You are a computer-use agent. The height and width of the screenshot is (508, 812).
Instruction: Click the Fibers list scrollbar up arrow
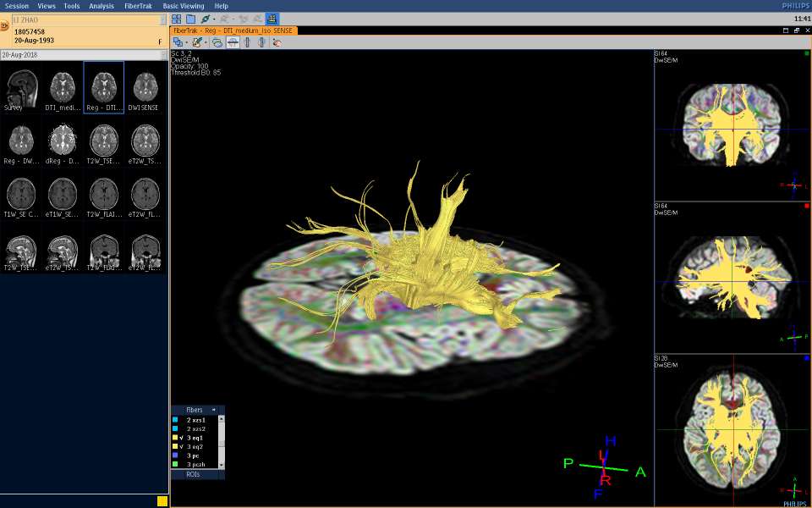[x=222, y=418]
